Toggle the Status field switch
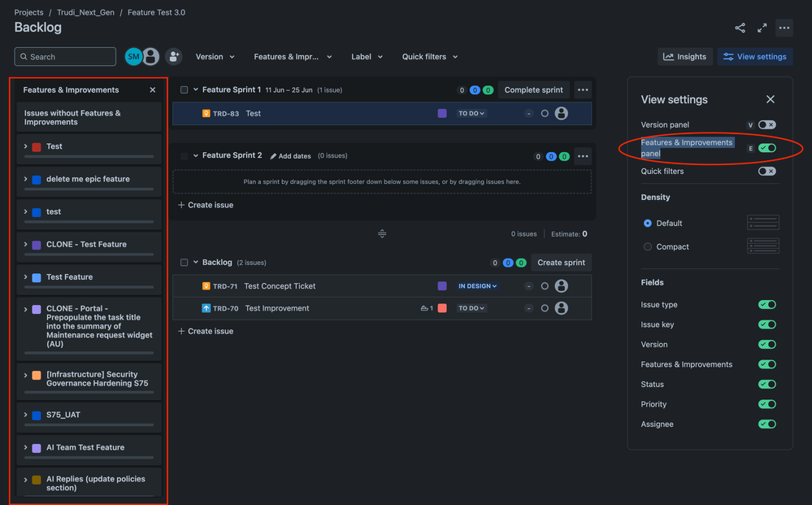Image resolution: width=812 pixels, height=505 pixels. (x=766, y=384)
